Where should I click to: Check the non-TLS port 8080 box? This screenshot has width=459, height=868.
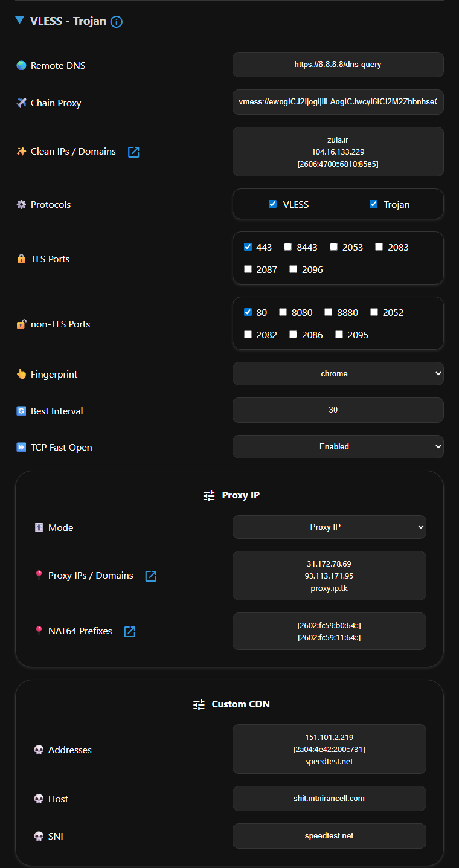pos(283,312)
